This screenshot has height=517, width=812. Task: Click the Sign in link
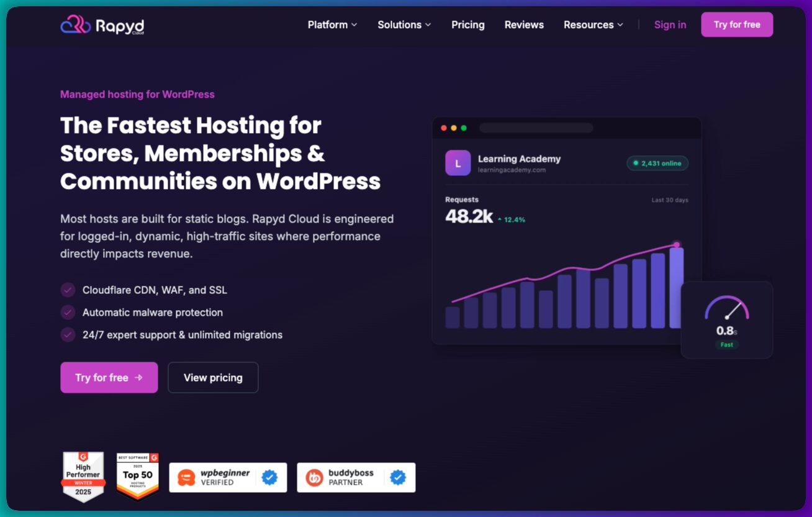[670, 25]
